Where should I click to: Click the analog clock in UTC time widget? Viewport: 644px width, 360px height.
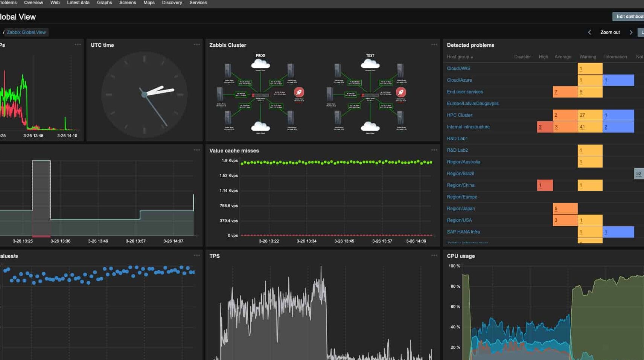[144, 94]
